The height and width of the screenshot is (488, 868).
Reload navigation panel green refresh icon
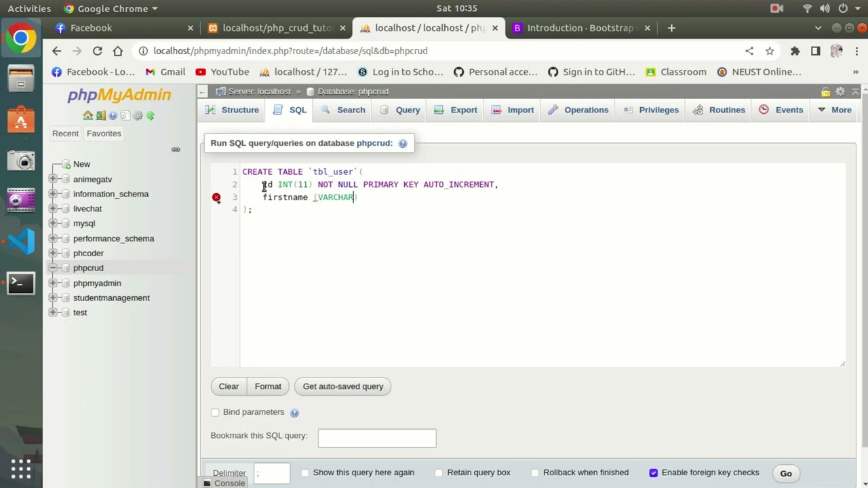[151, 116]
